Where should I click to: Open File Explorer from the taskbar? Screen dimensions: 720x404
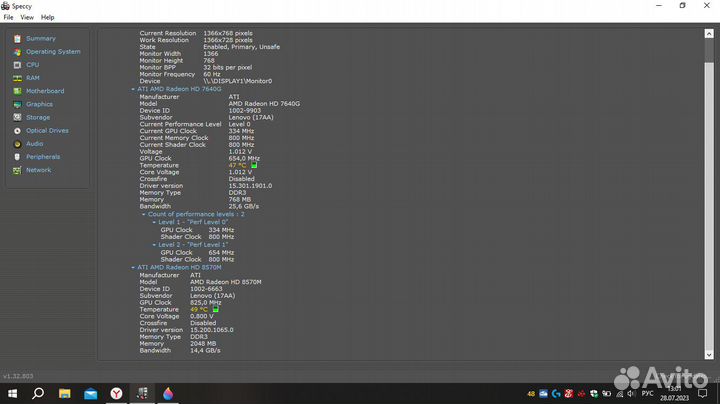pyautogui.click(x=64, y=393)
